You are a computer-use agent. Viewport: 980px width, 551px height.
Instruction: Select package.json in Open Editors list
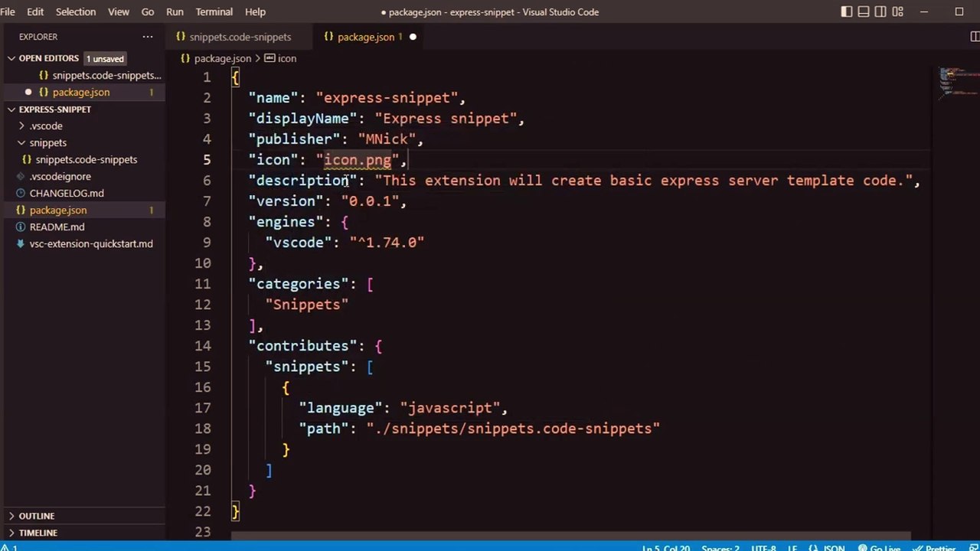tap(81, 92)
